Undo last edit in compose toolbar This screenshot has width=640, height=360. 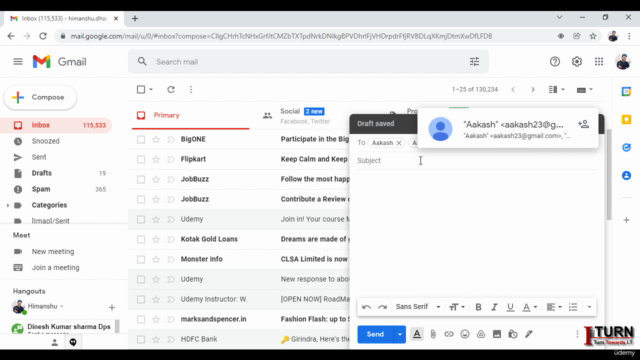point(366,307)
